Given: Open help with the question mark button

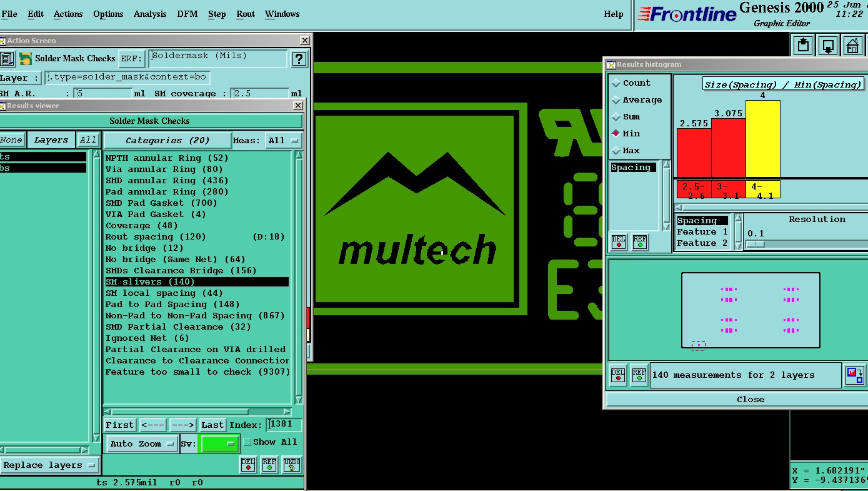Looking at the screenshot, I should coord(299,59).
